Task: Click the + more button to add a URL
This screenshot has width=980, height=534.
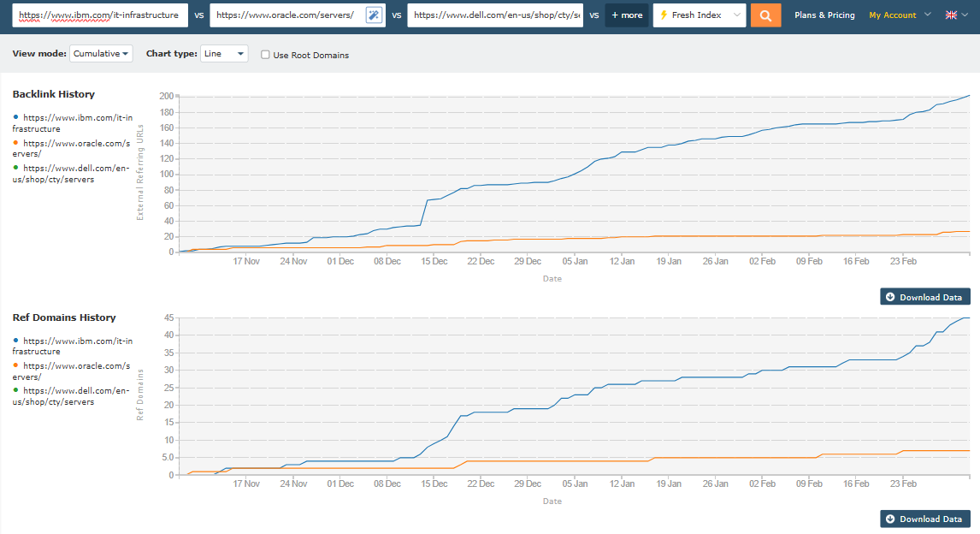Action: tap(626, 15)
